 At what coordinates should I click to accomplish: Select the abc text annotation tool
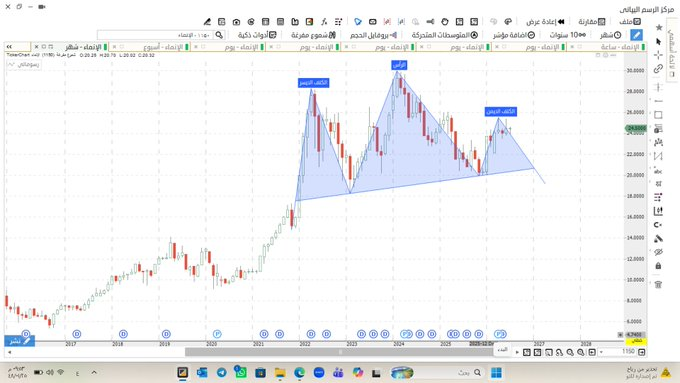click(658, 170)
